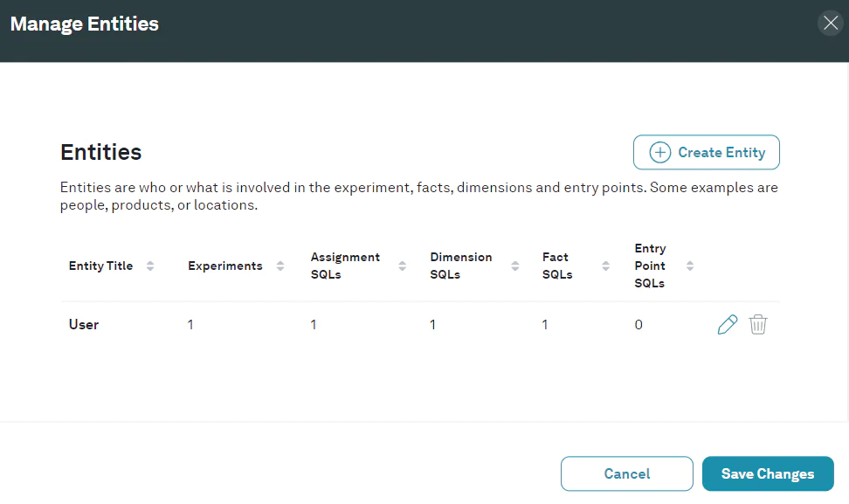This screenshot has width=849, height=504.
Task: Select the User entity title cell
Action: 84,325
